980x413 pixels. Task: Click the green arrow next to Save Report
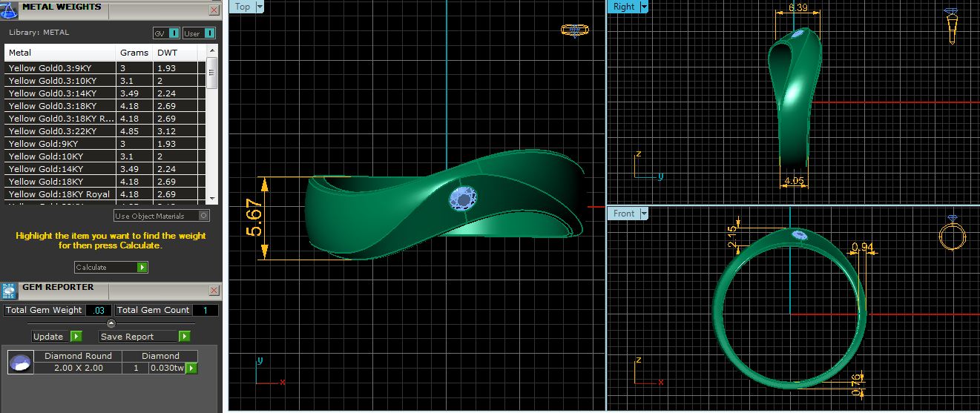coord(184,337)
